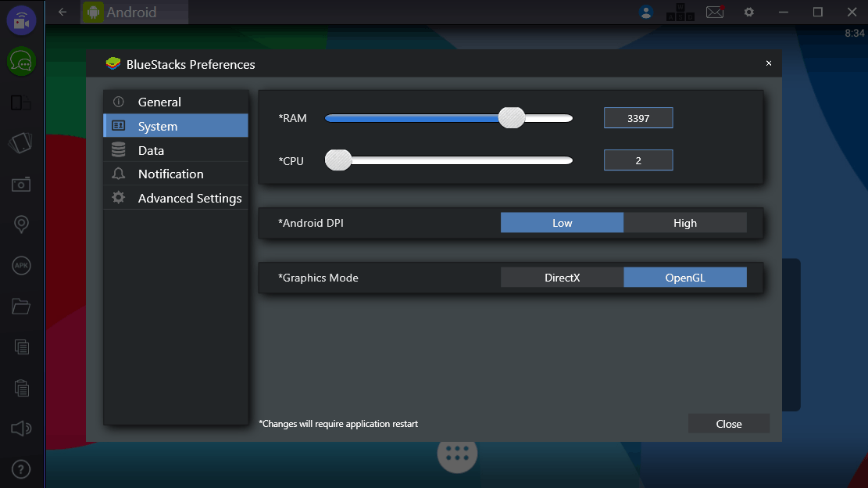Click the back arrow in title bar

point(63,12)
